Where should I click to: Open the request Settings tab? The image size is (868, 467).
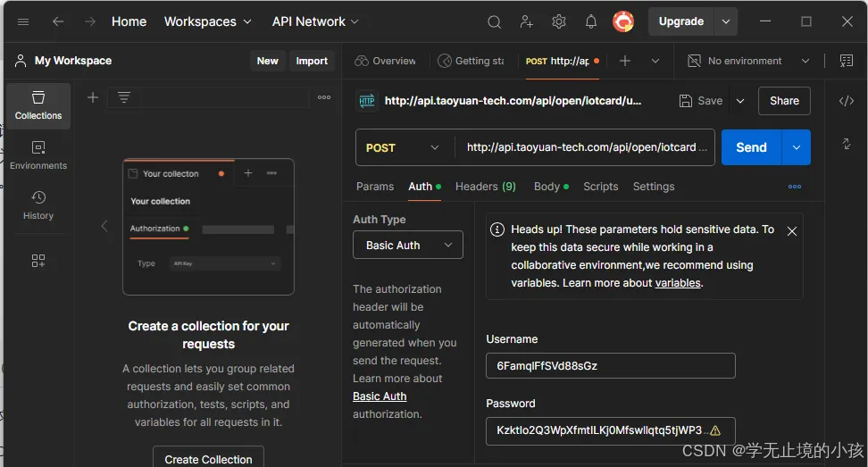(x=654, y=187)
